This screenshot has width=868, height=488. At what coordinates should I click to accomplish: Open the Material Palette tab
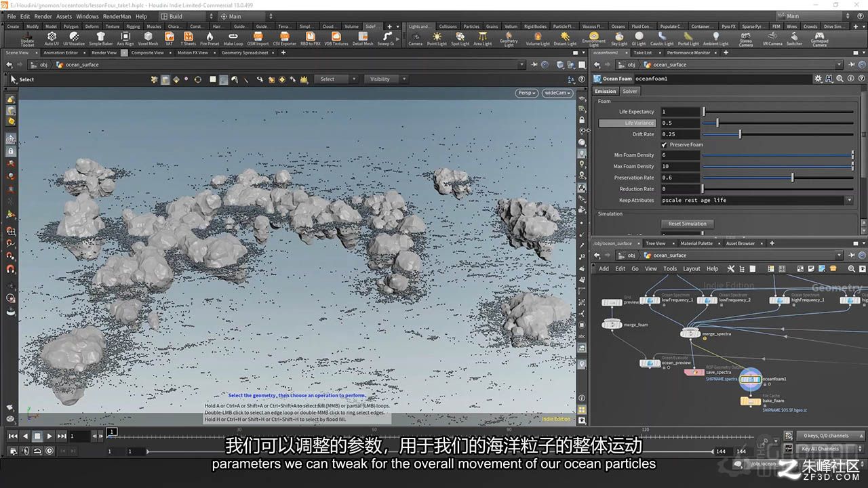[696, 243]
